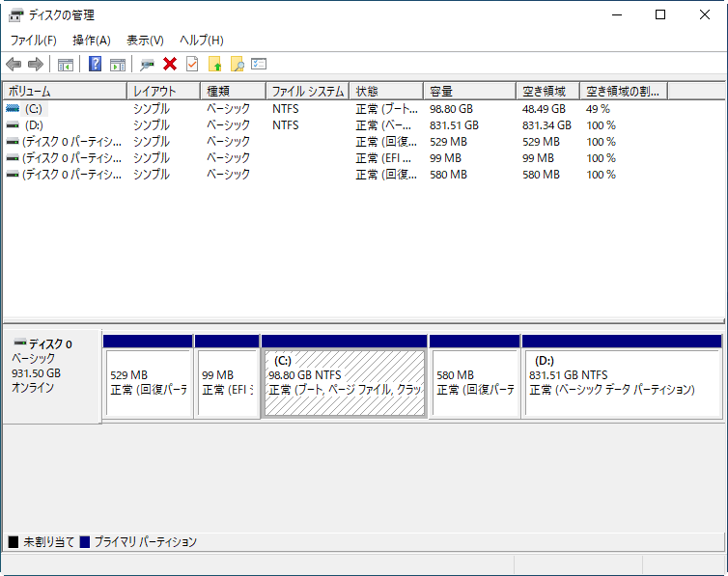728x576 pixels.
Task: Click the 49 % free percentage cell
Action: tap(598, 109)
